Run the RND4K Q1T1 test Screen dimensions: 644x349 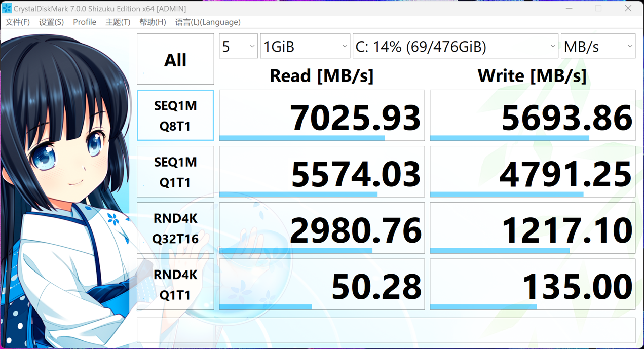click(x=175, y=284)
